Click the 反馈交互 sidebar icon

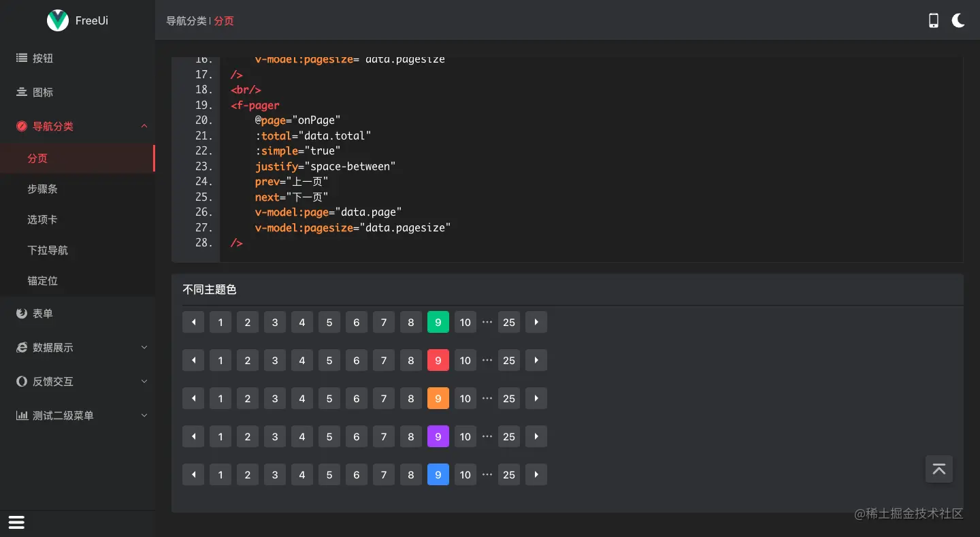(22, 382)
